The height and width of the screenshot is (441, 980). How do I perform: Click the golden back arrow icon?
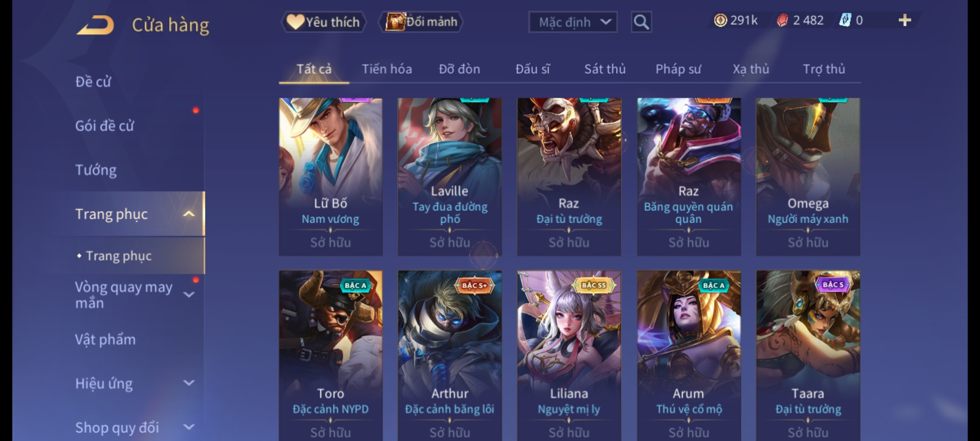coord(95,24)
